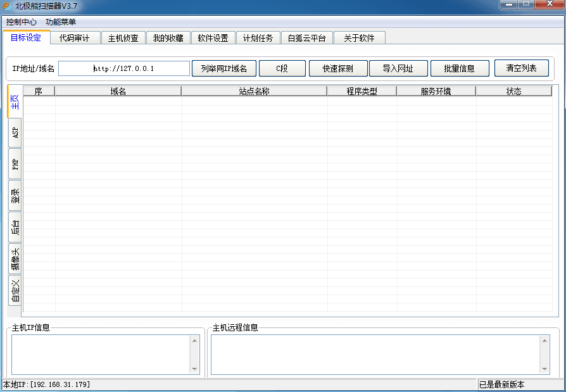Switch to the 关于软件 tab

(x=359, y=38)
